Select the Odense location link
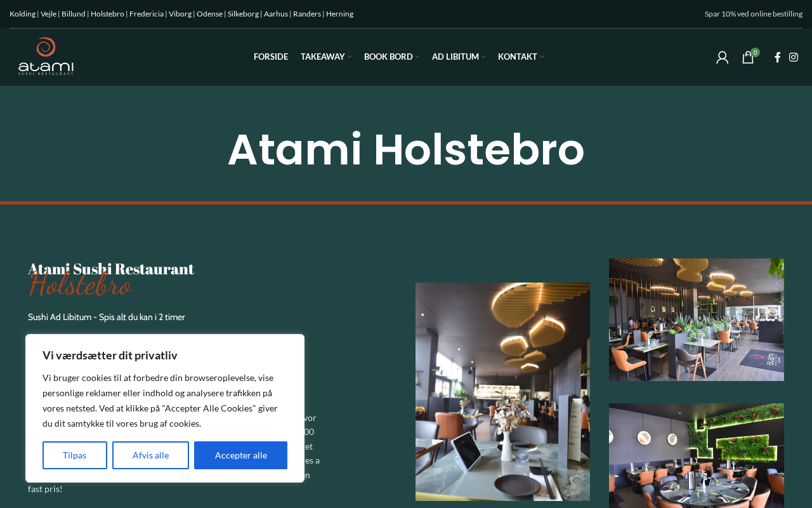 (x=209, y=14)
